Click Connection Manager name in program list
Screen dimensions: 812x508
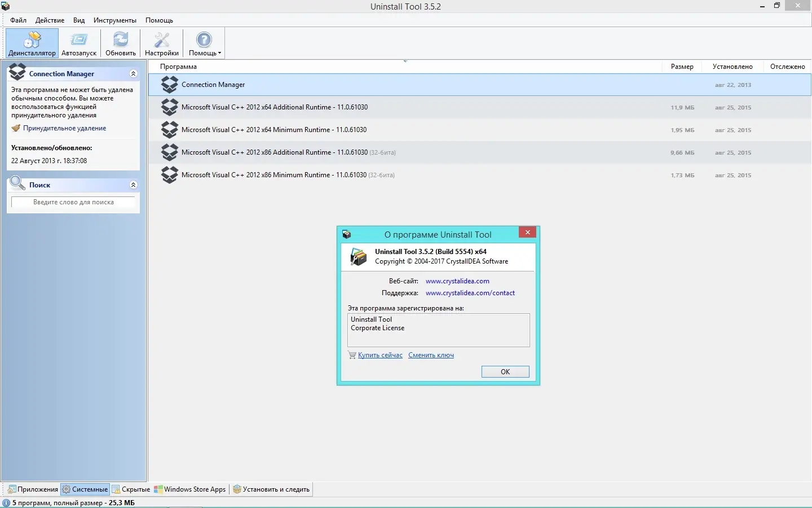point(213,85)
